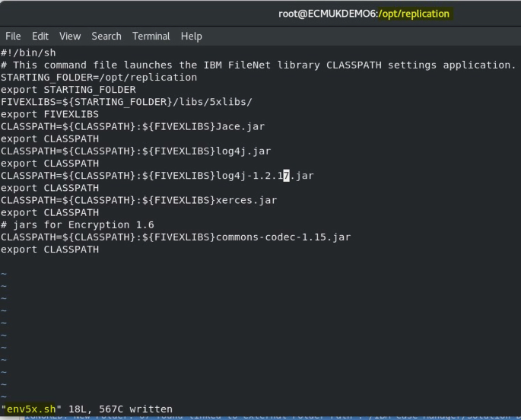521x420 pixels.
Task: Click the commons-codec-1.15.jar classpath line
Action: [175, 237]
